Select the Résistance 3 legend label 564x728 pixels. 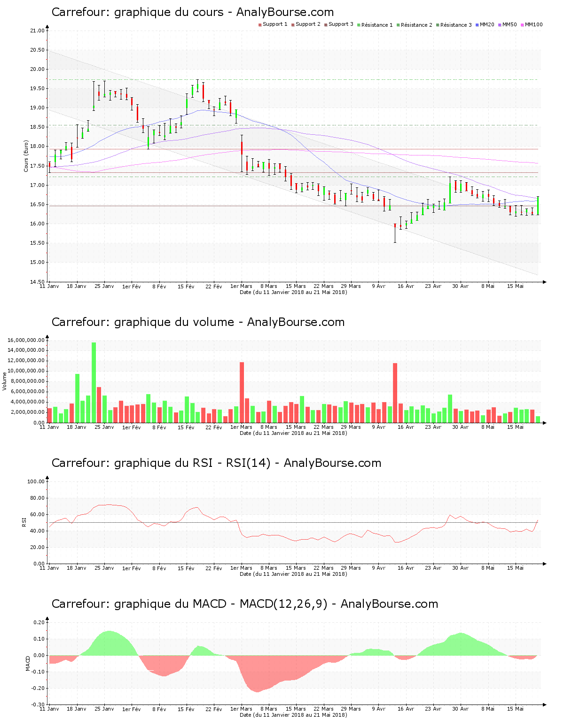pos(456,25)
